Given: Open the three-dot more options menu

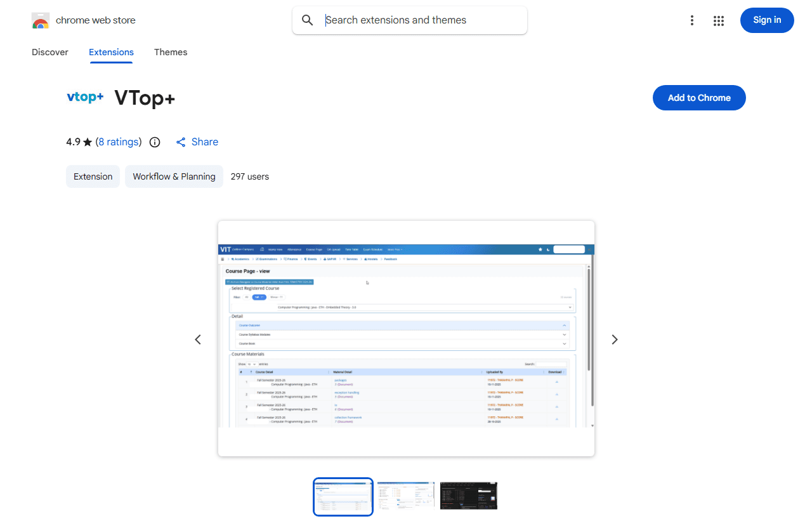Looking at the screenshot, I should pyautogui.click(x=692, y=20).
